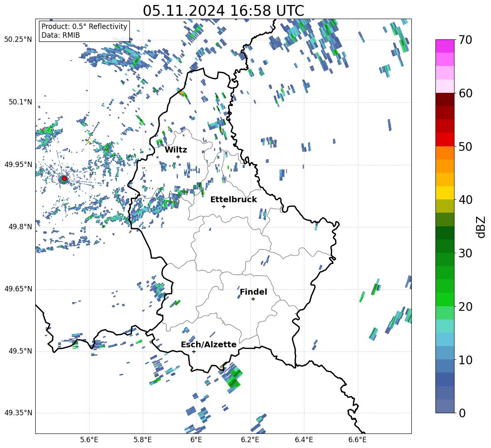The width and height of the screenshot is (491, 448).
Task: Click the colorbar tick label 60
Action: 466,93
